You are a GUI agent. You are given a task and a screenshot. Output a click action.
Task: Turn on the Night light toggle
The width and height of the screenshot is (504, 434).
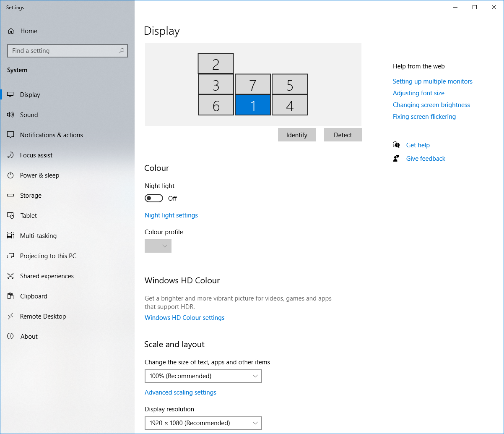[154, 198]
